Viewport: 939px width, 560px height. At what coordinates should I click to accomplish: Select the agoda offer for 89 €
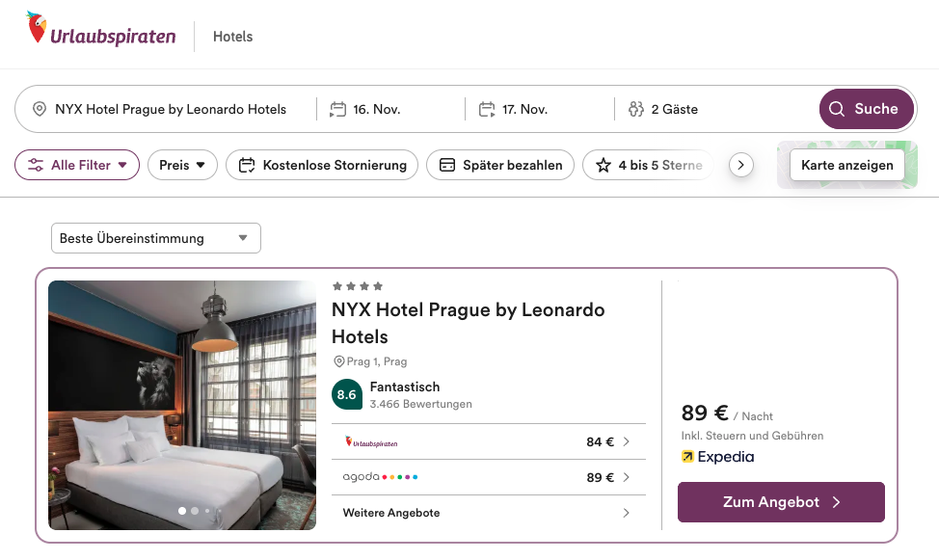coord(488,477)
